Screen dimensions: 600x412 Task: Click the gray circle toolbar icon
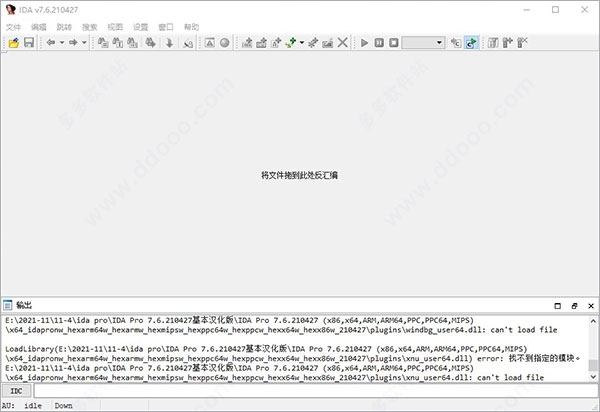point(225,42)
